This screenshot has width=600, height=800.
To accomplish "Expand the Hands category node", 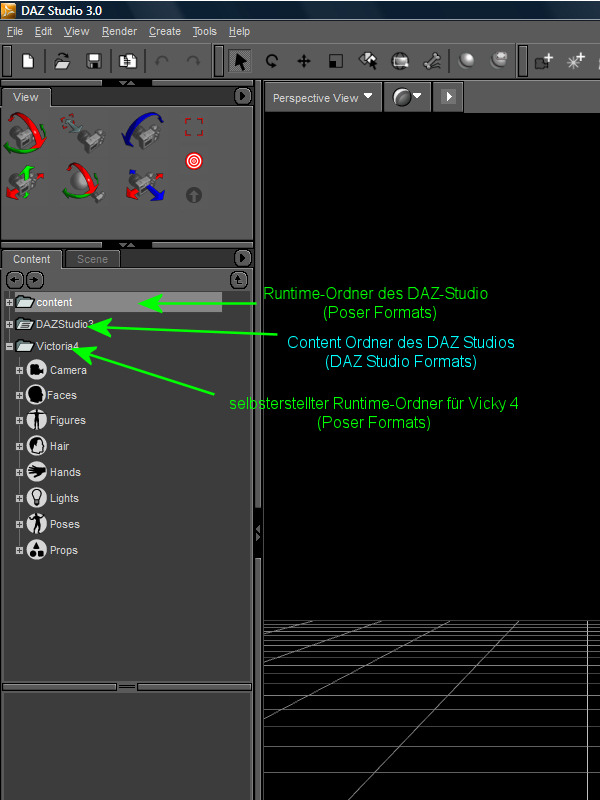I will point(19,472).
